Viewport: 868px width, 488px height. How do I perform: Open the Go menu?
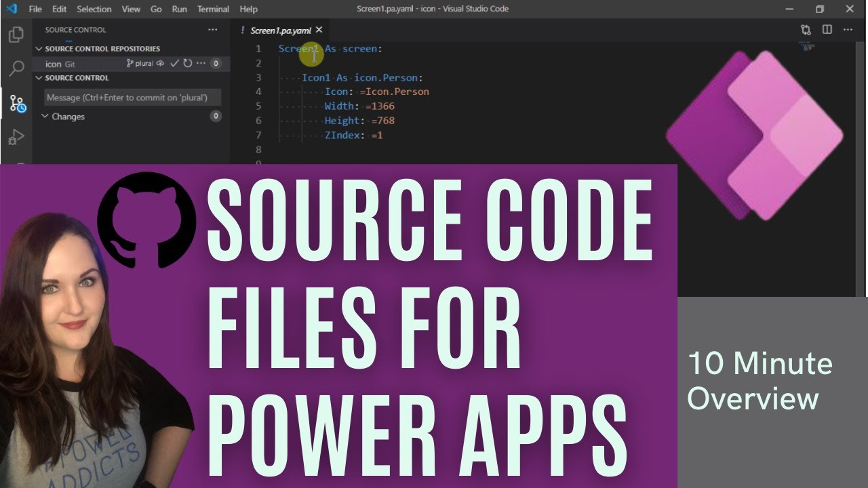(x=156, y=9)
